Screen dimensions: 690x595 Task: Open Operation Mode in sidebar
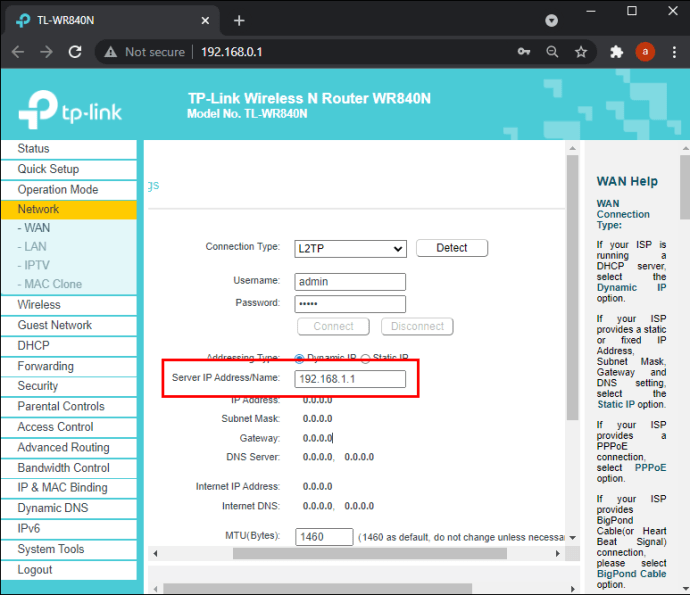(x=69, y=190)
